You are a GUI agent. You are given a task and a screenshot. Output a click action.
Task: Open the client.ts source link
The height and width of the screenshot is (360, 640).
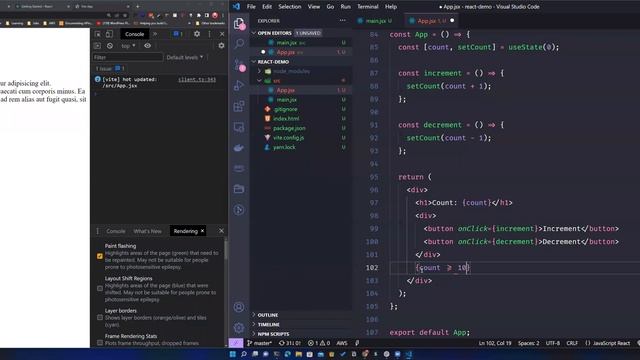pos(197,80)
